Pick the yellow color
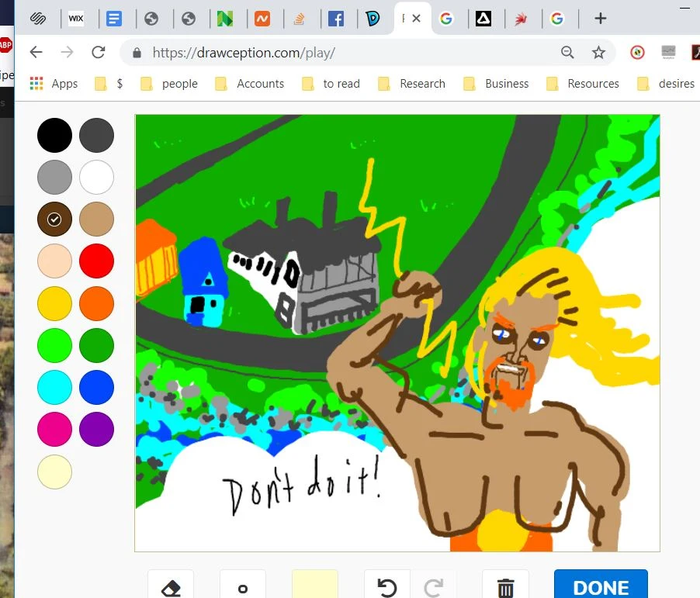Viewport: 700px width, 598px height. point(54,303)
